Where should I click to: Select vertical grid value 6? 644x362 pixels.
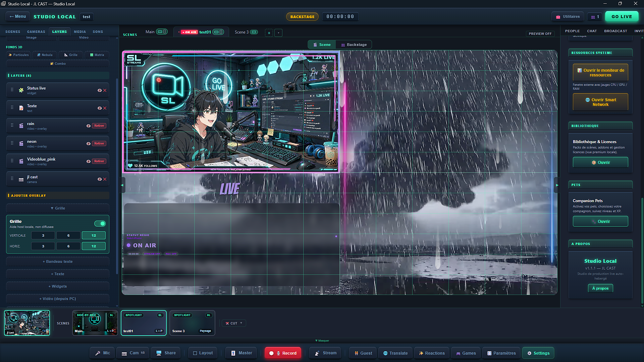(x=68, y=235)
